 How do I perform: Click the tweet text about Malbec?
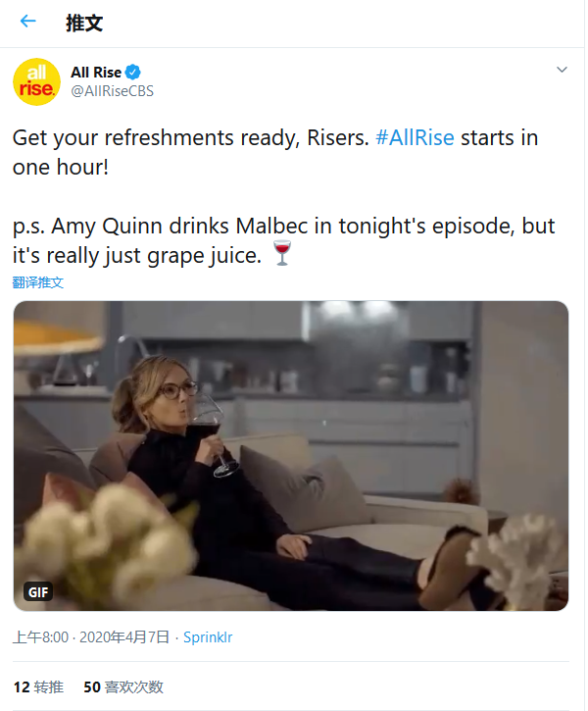283,240
